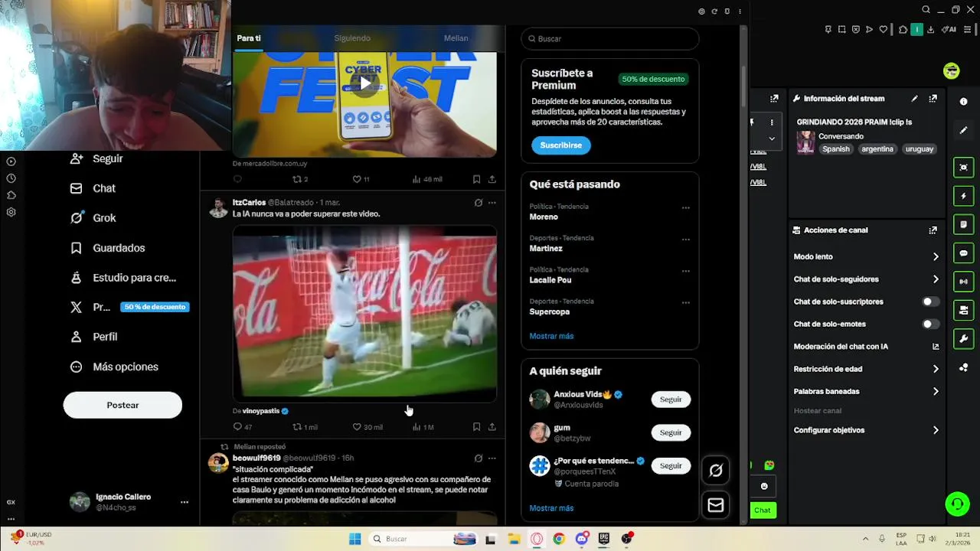Screen dimensions: 980x551
Task: Open Más opciones in X sidebar
Action: [x=114, y=367]
